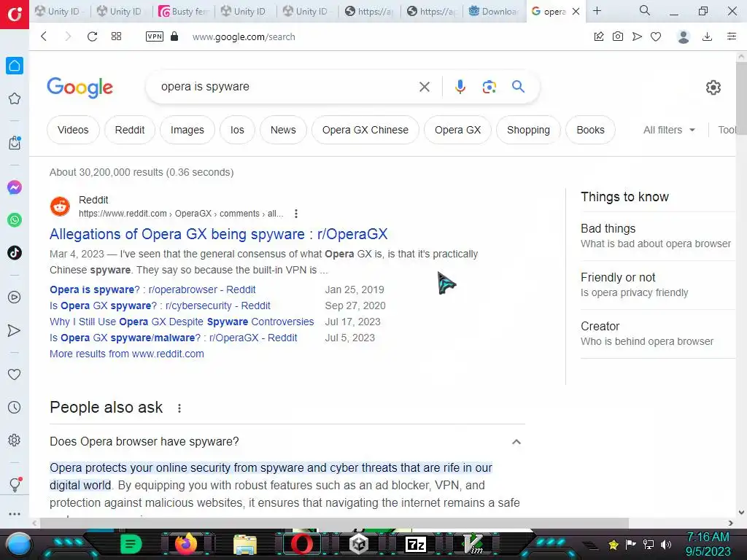This screenshot has width=747, height=560.
Task: Open 'Bad things' in Things to know
Action: 657,236
